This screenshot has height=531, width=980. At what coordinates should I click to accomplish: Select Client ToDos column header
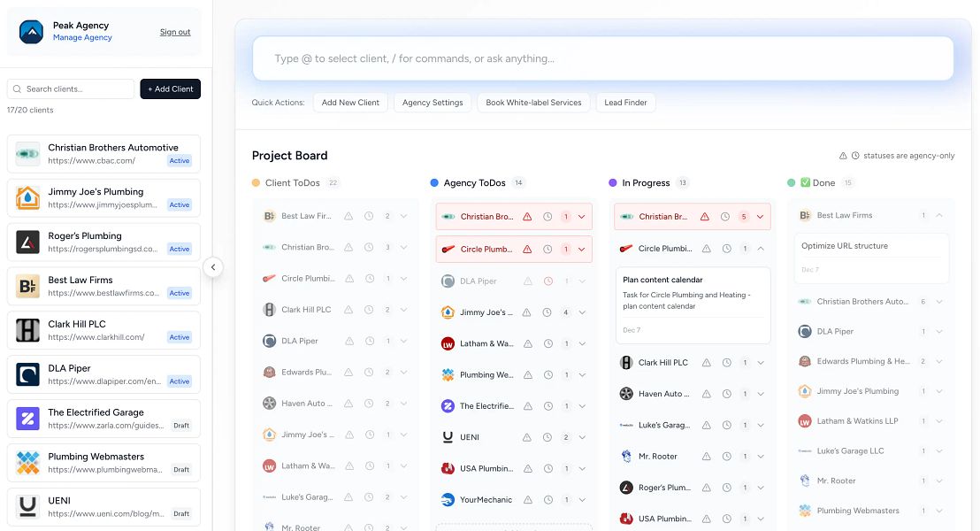coord(293,182)
